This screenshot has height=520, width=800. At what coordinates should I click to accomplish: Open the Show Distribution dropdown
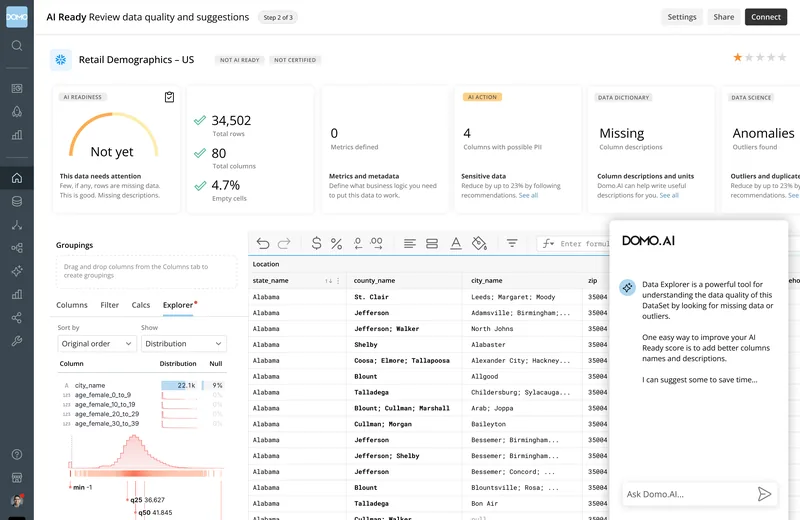(x=184, y=344)
